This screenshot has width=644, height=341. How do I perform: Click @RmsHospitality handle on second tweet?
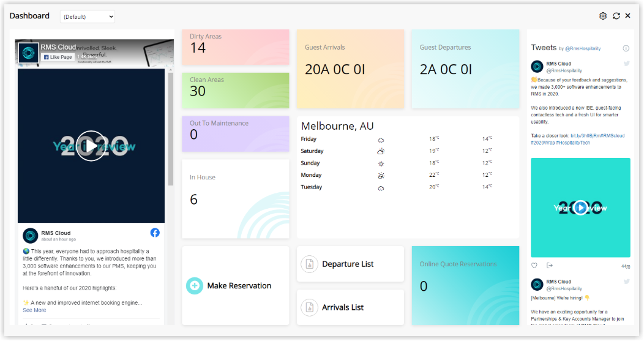click(564, 289)
